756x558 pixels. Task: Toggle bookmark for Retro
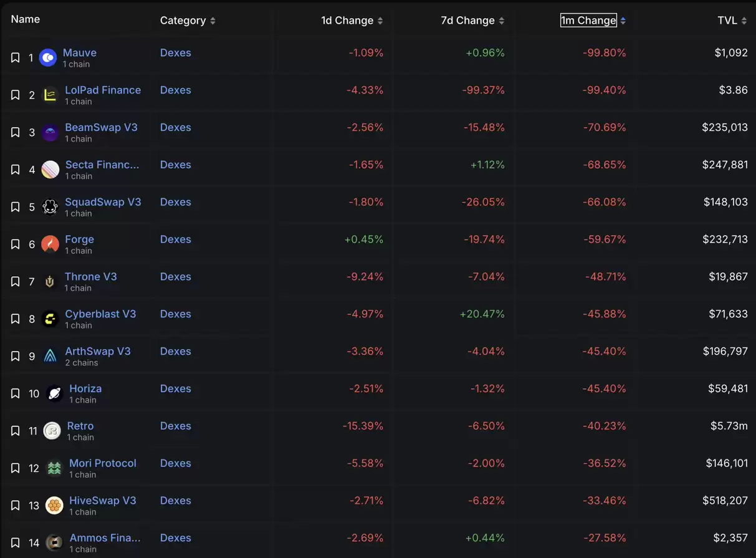[x=16, y=431]
